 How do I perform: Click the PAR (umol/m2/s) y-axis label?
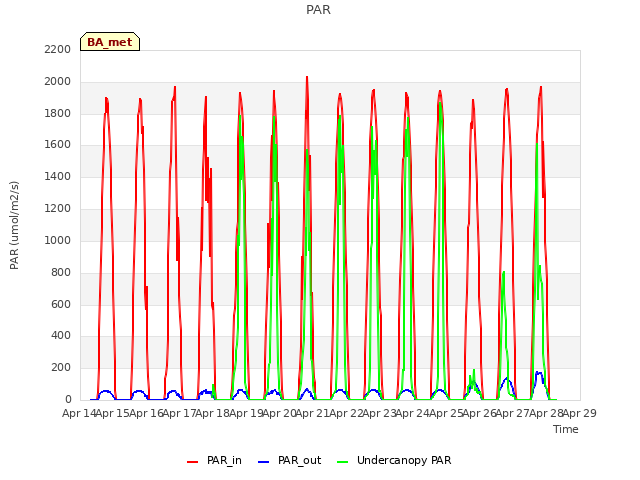(x=14, y=225)
